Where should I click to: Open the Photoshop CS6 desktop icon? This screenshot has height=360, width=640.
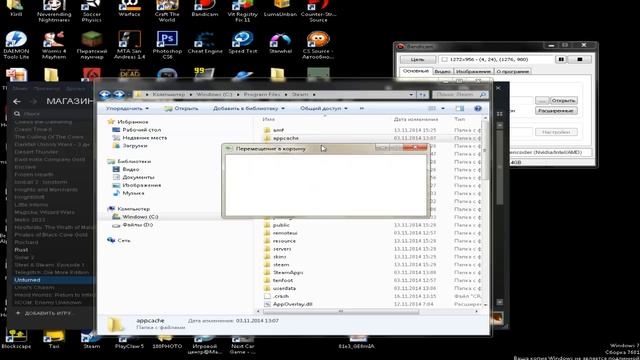167,44
